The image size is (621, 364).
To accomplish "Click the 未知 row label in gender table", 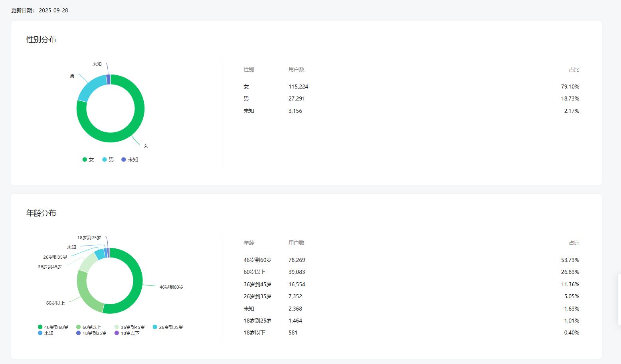I will (x=249, y=111).
